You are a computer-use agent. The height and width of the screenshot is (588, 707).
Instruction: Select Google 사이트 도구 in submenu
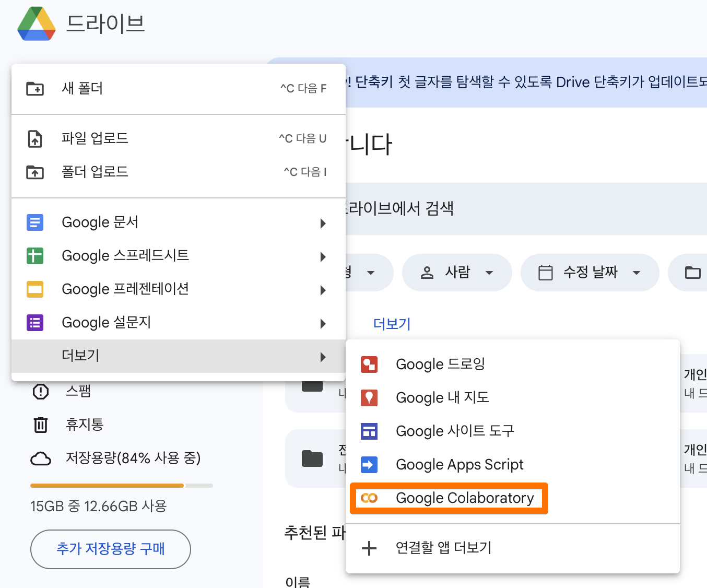(x=513, y=431)
